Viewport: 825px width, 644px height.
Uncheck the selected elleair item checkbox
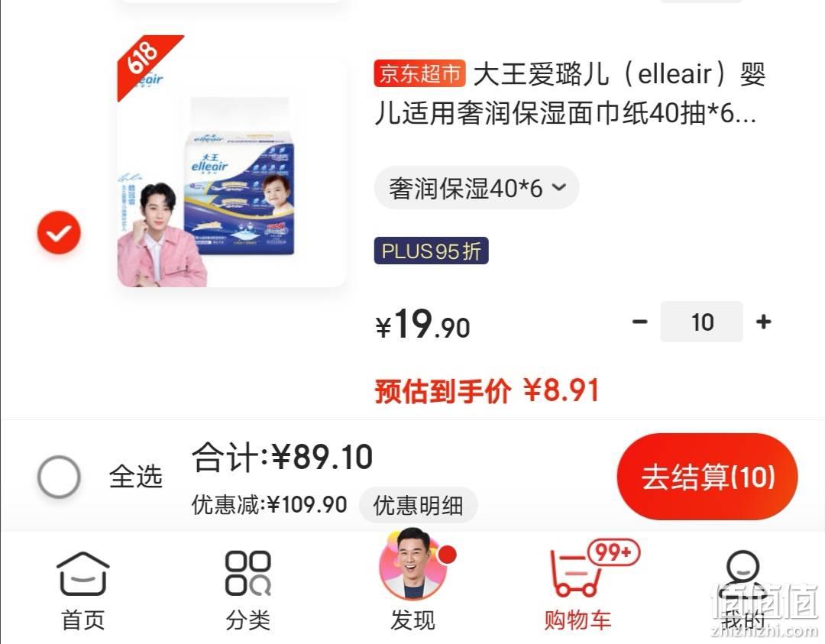pos(59,232)
